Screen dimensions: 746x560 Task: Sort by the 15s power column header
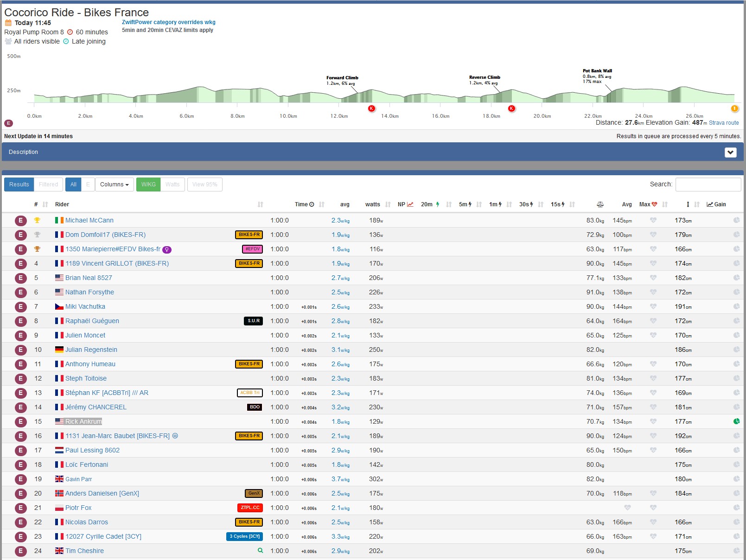pos(558,204)
